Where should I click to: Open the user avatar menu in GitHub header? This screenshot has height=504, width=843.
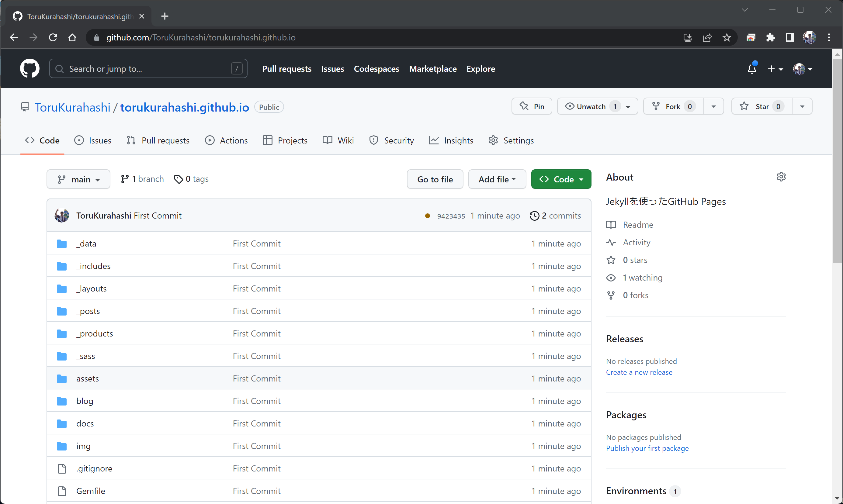tap(803, 69)
